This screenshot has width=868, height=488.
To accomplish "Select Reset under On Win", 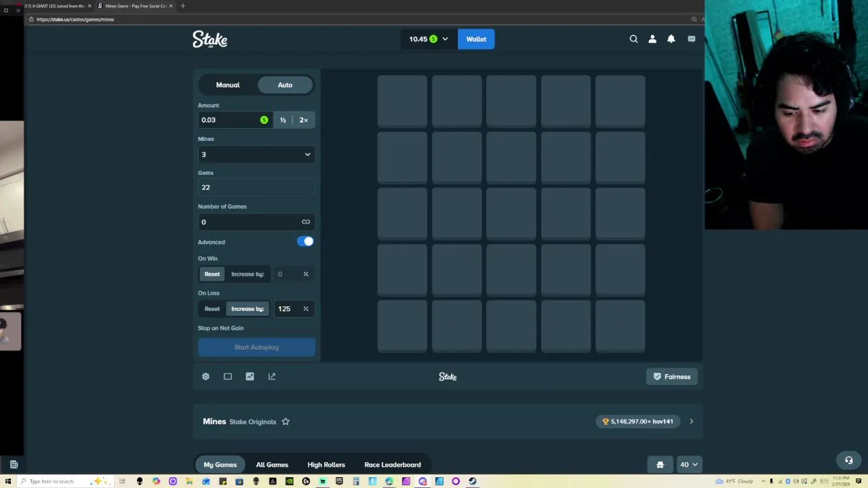I will [x=212, y=274].
